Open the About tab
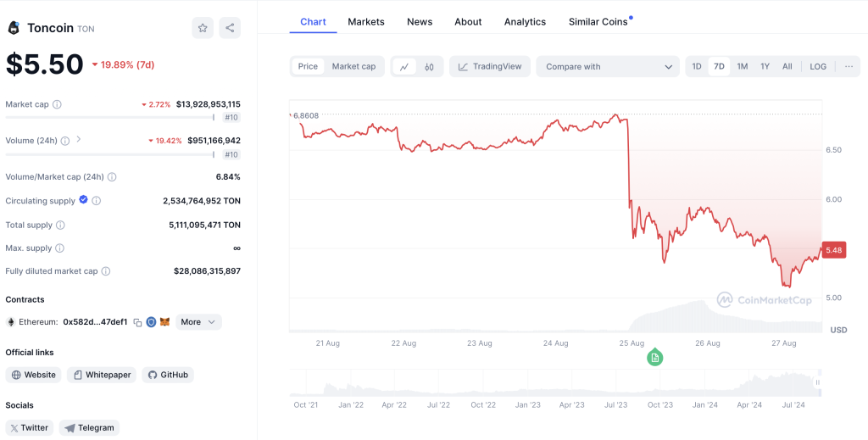Screen dimensions: 868x440 468,21
